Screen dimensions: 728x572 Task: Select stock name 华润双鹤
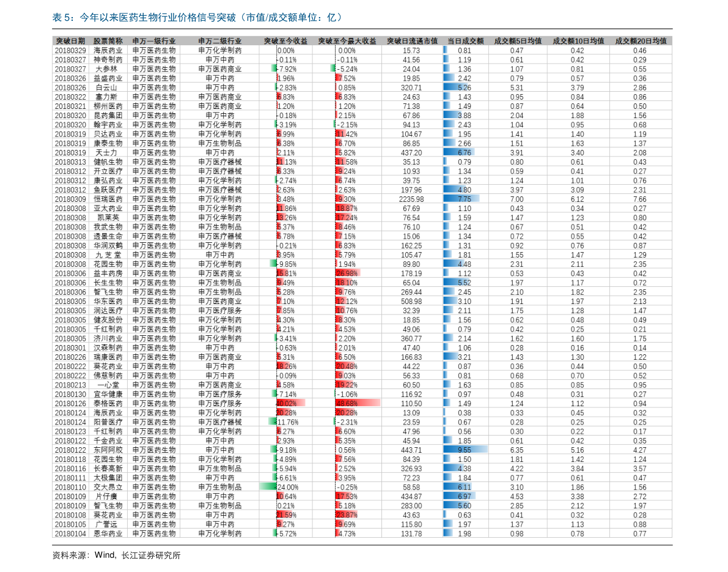pyautogui.click(x=108, y=245)
